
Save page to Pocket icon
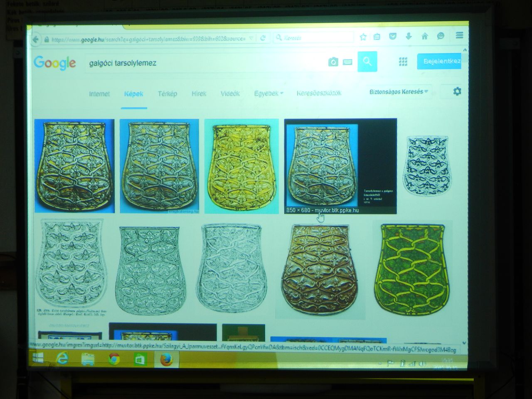pyautogui.click(x=393, y=37)
